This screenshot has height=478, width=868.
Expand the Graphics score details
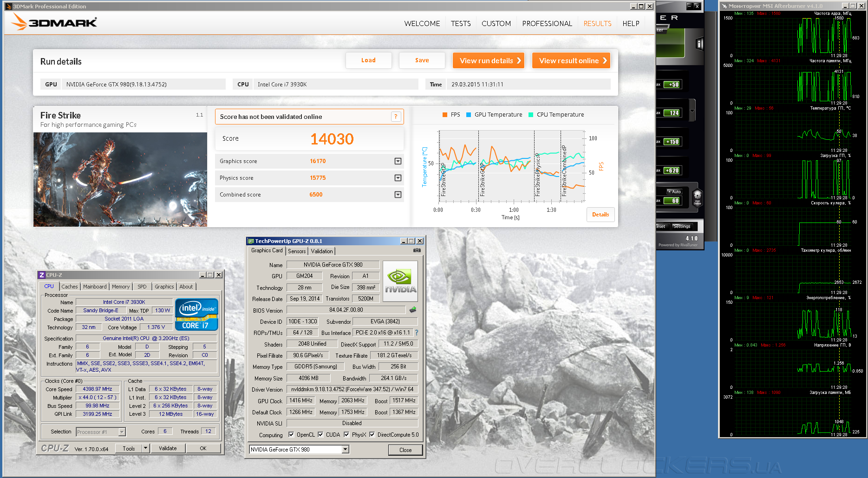398,161
